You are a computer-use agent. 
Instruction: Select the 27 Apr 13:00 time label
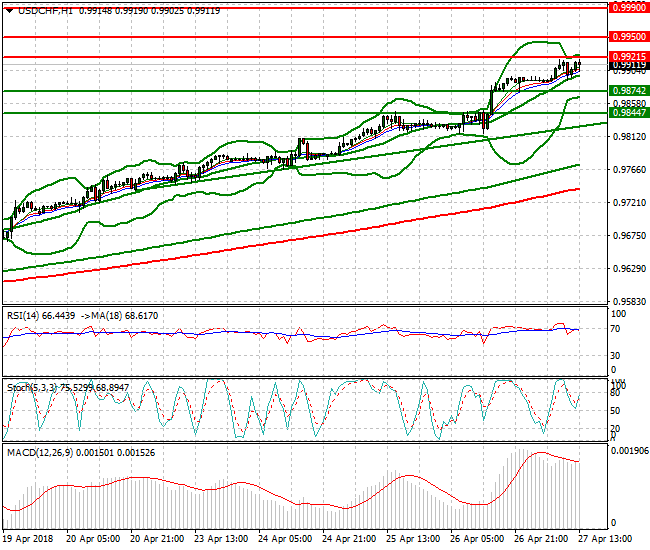(x=605, y=539)
